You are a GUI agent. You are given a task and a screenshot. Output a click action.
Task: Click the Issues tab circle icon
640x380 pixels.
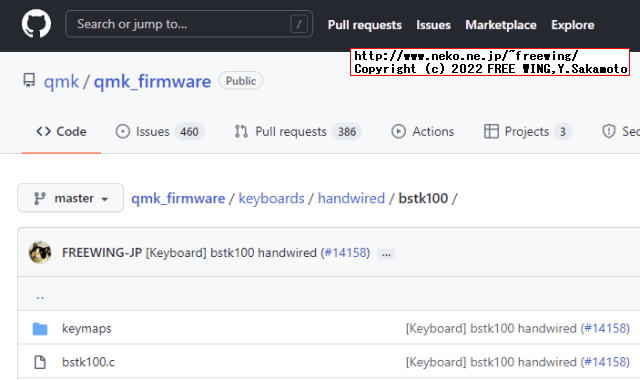tap(122, 131)
